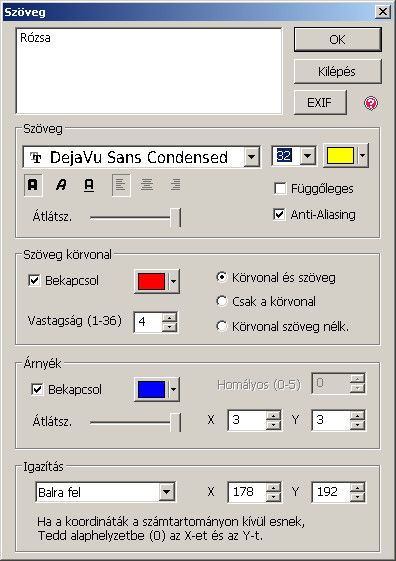Open the DejaVu Sans Condensed font dropdown
The image size is (396, 561).
(x=252, y=157)
